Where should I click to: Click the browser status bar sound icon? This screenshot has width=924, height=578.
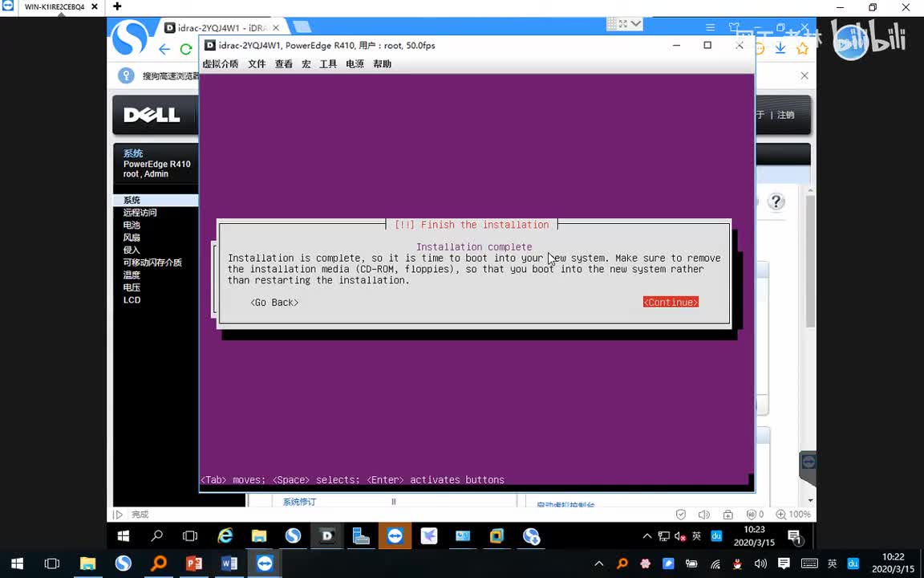[x=703, y=515]
